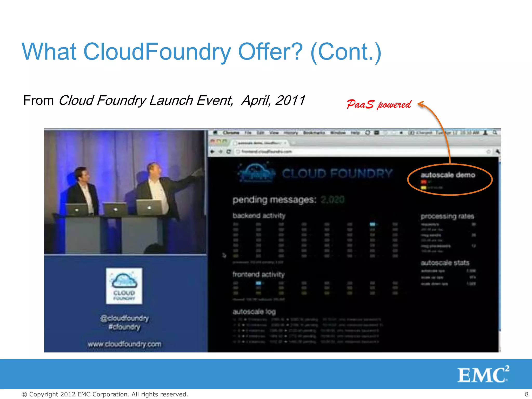The height and width of the screenshot is (399, 532).
Task: Open the Bookmarks menu
Action: point(314,133)
